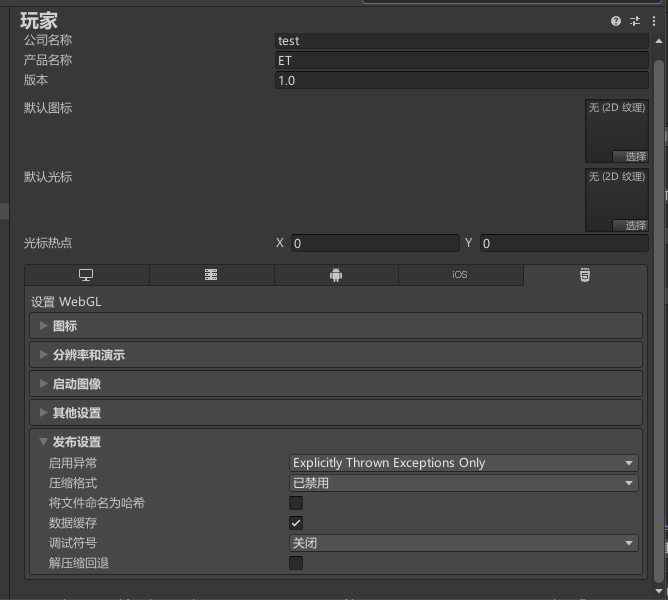Click the vertical scrollbar thumb
668x600 pixels.
pyautogui.click(x=659, y=321)
